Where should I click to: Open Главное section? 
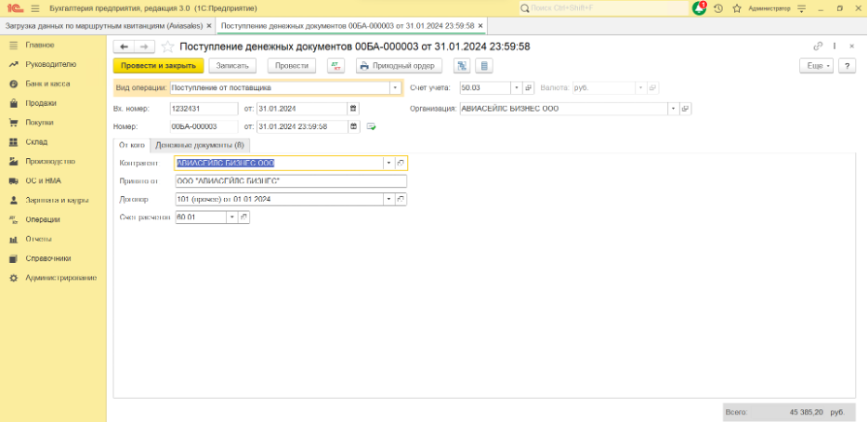point(40,45)
